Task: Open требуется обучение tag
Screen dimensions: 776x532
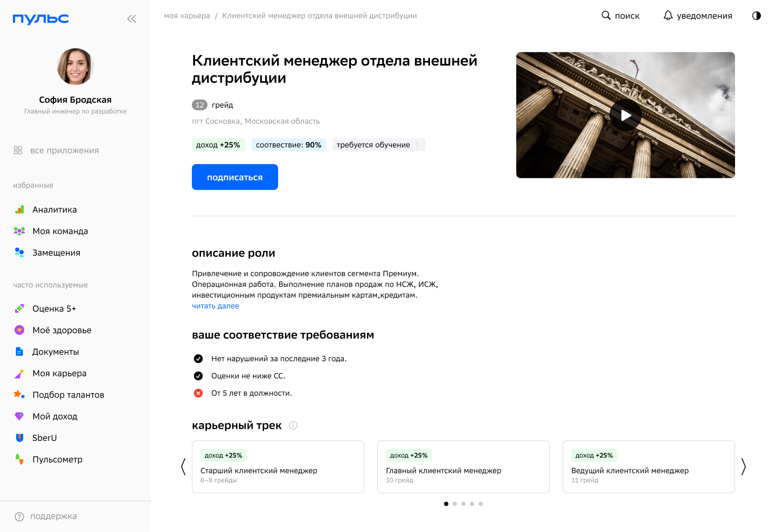Action: [x=379, y=145]
